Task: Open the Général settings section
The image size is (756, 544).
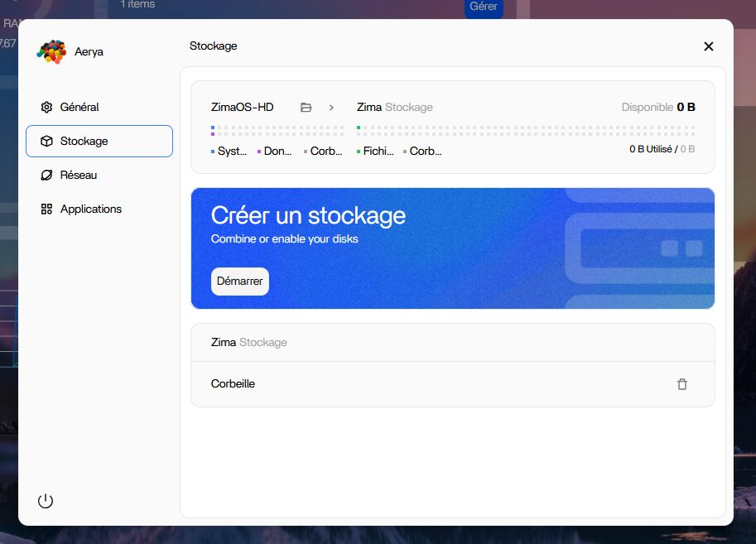Action: [x=99, y=107]
